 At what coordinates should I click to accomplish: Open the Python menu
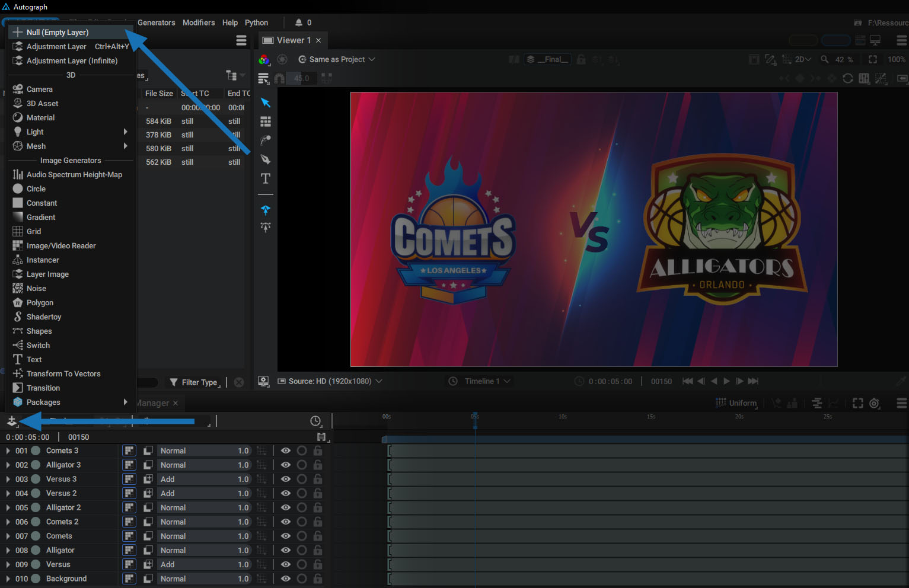click(x=256, y=23)
